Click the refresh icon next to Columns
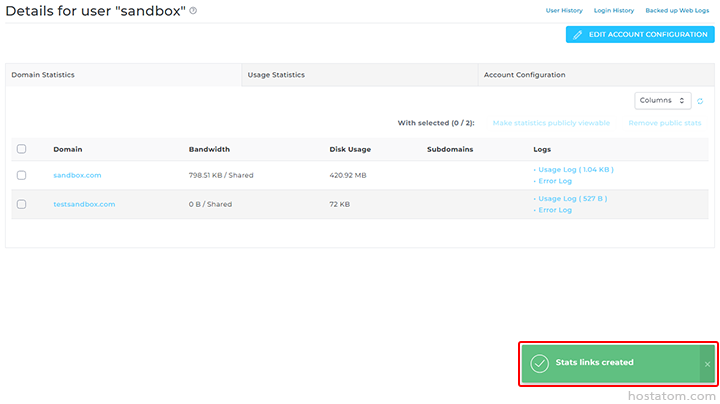 tap(700, 101)
